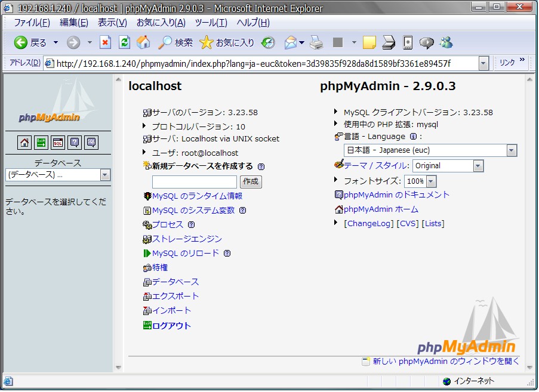Screen dimensions: 539x392
Task: Open the ツール(T) menu
Action: (x=211, y=23)
